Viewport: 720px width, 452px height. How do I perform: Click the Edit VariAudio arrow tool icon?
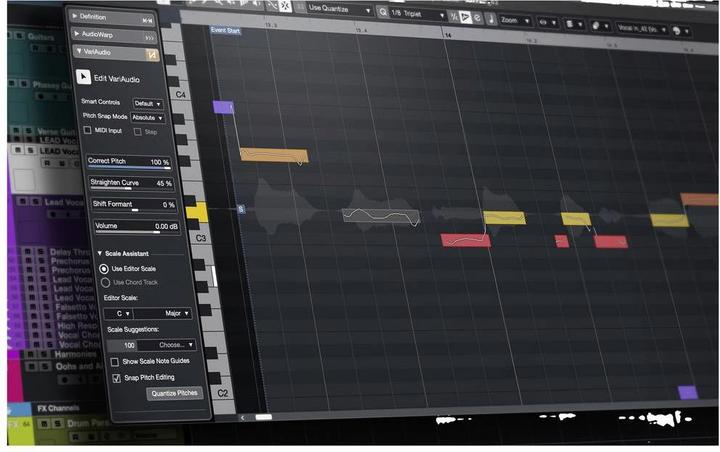pos(83,77)
